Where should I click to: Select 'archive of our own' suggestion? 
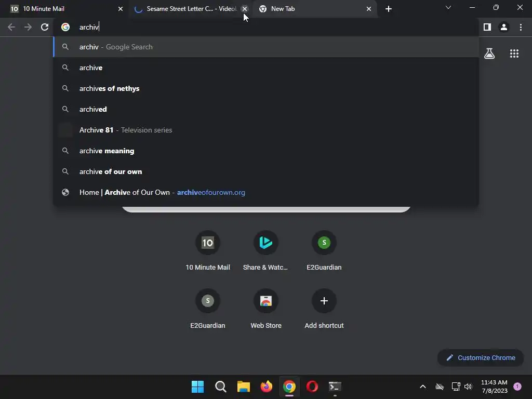pyautogui.click(x=265, y=171)
